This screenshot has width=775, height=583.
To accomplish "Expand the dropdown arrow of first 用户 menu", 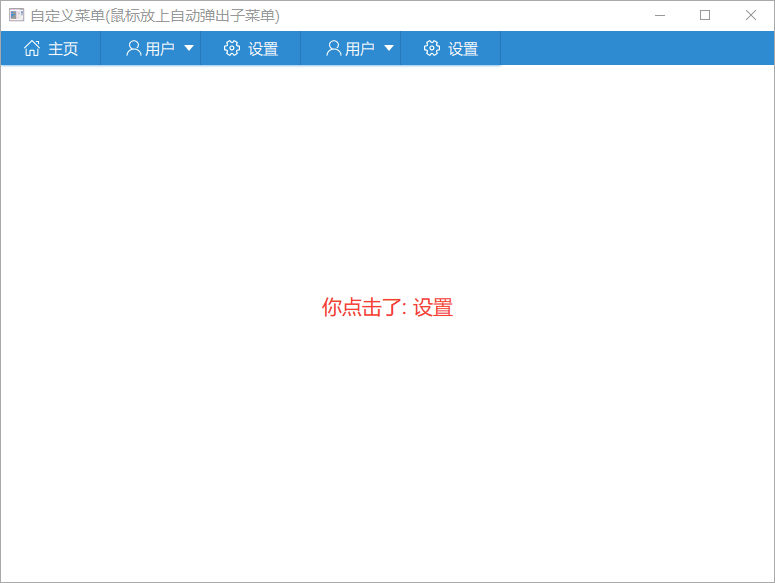I will pyautogui.click(x=189, y=48).
